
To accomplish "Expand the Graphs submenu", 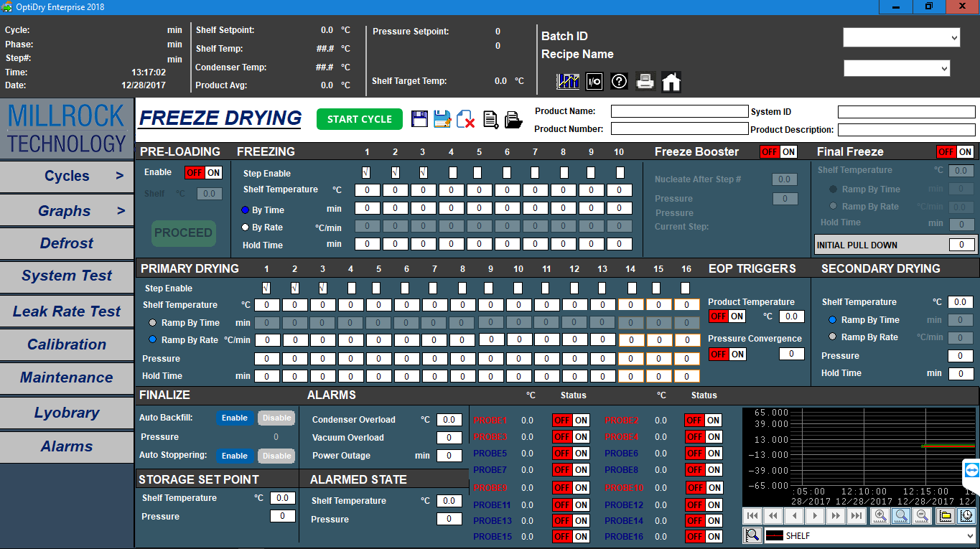I will 67,211.
